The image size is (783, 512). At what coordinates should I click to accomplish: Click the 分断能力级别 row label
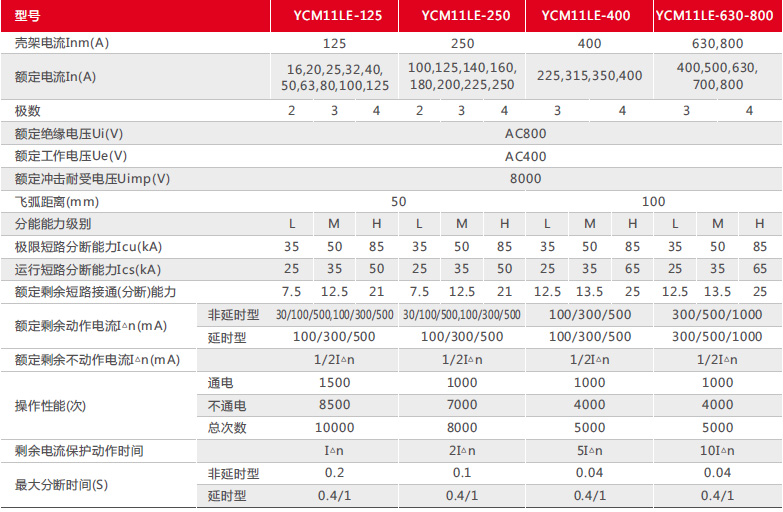click(53, 224)
